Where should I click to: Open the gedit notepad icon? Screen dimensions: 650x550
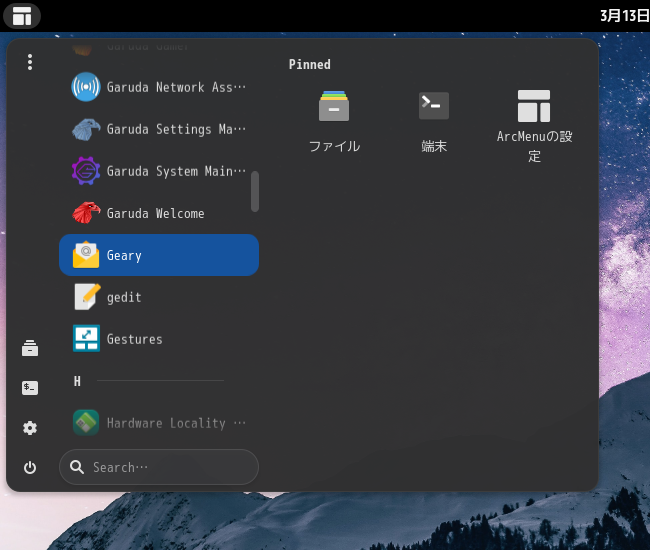point(87,297)
